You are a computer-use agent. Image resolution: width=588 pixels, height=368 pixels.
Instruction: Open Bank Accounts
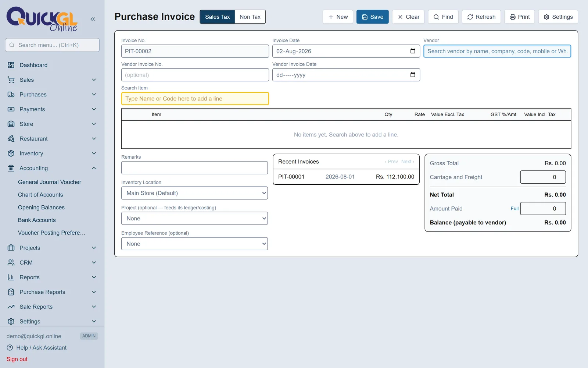(x=37, y=220)
